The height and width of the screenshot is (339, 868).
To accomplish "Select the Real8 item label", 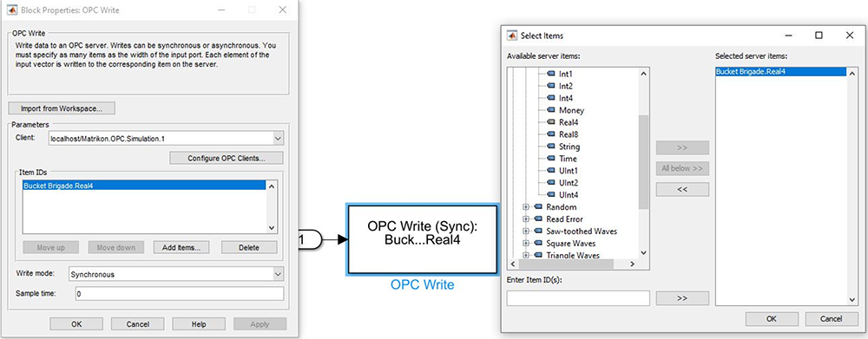I will (569, 134).
